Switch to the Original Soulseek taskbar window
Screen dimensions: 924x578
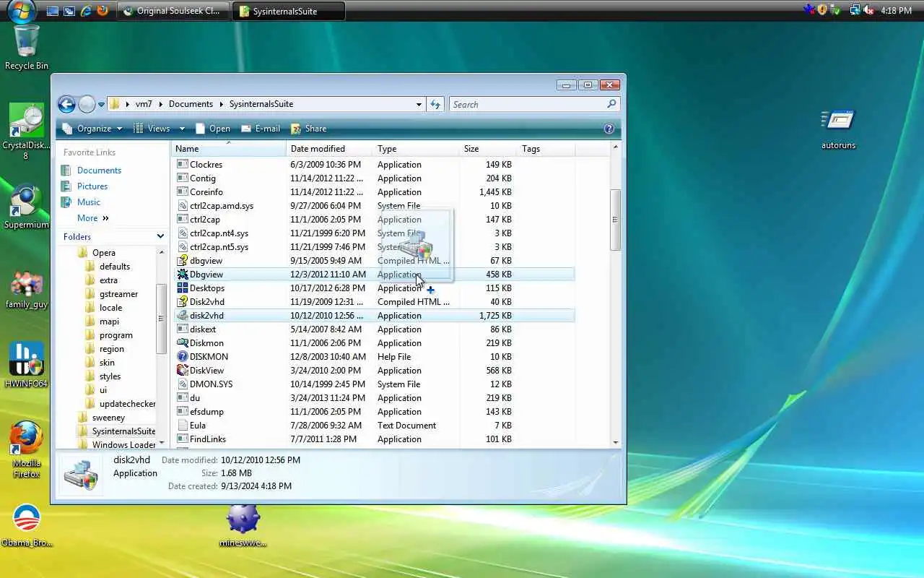coord(173,11)
